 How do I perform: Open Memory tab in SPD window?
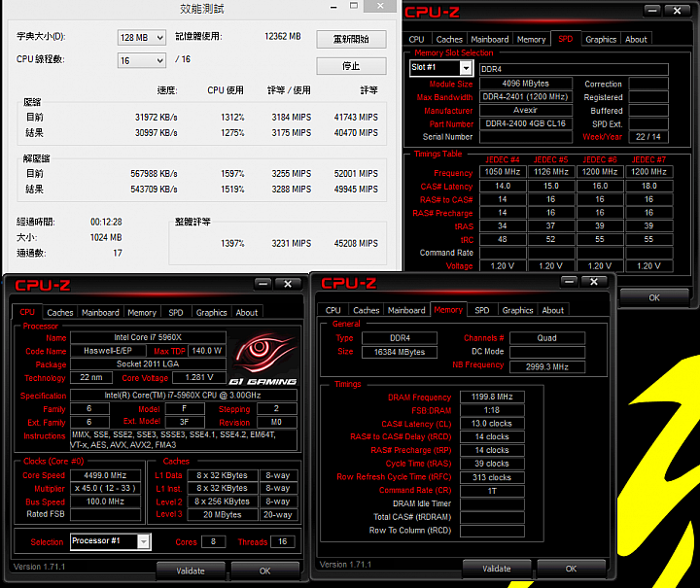531,39
